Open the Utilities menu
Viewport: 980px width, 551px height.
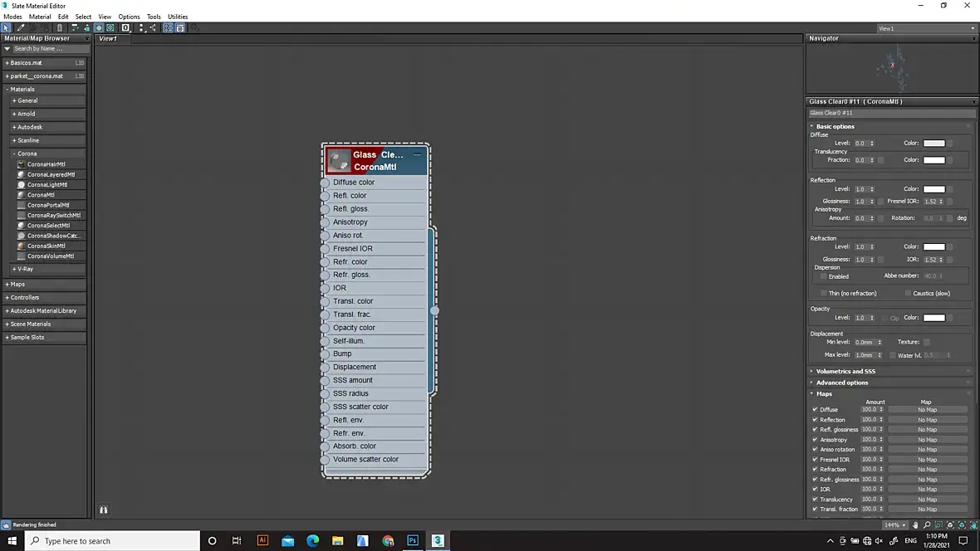coord(178,17)
